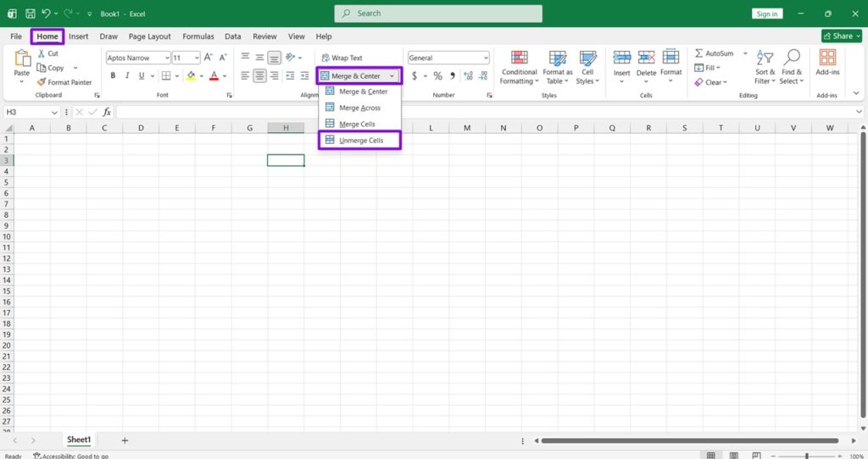Click the Search box in title bar

point(438,14)
